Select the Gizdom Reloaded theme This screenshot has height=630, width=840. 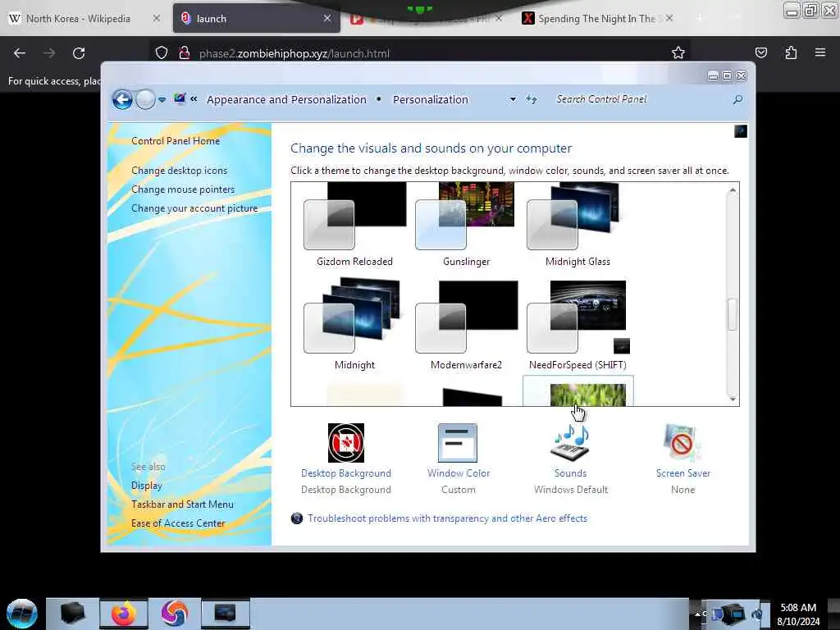354,225
